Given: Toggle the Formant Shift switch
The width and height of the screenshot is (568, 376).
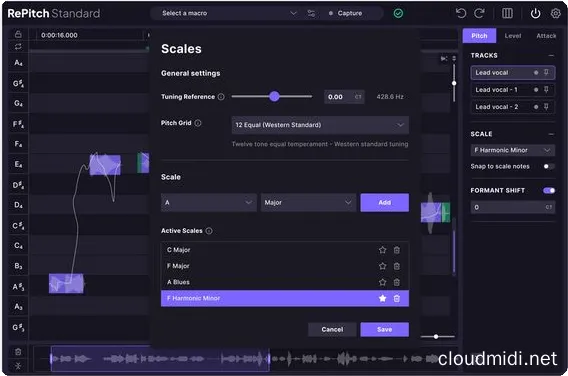Looking at the screenshot, I should pyautogui.click(x=549, y=191).
